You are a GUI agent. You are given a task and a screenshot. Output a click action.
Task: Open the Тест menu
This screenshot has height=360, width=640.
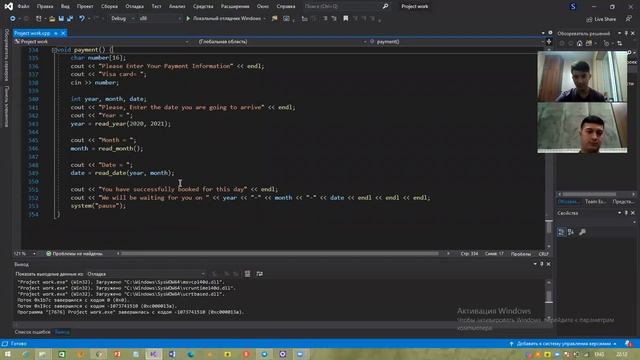(x=156, y=6)
